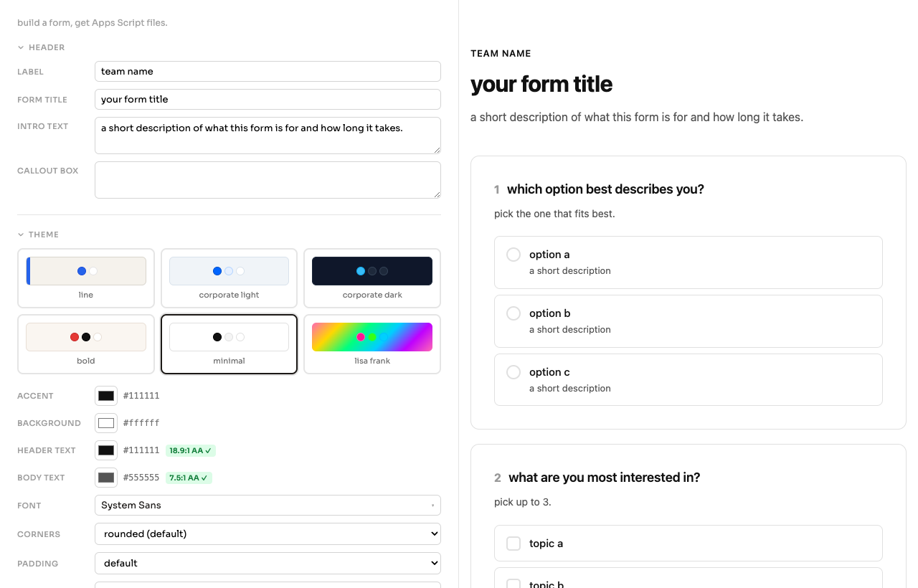
Task: Open the header text color swatch
Action: (x=106, y=450)
